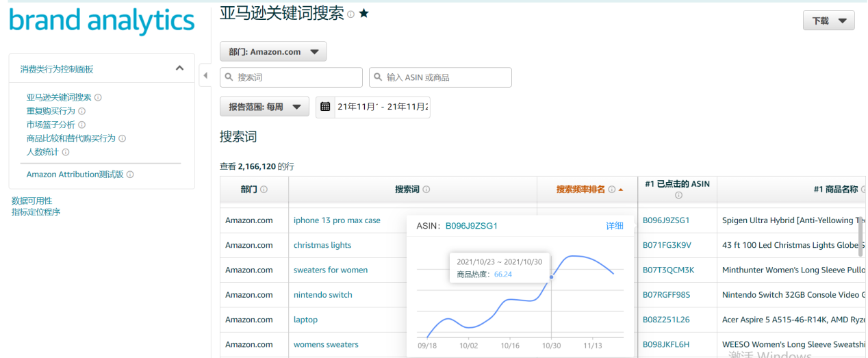Open 详细 details link in chart popup
868x358 pixels.
[x=615, y=226]
